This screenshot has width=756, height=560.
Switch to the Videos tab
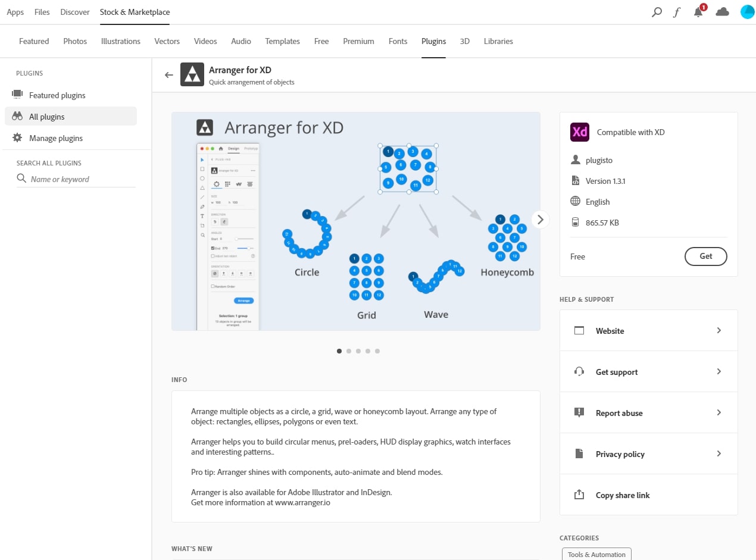(x=205, y=41)
